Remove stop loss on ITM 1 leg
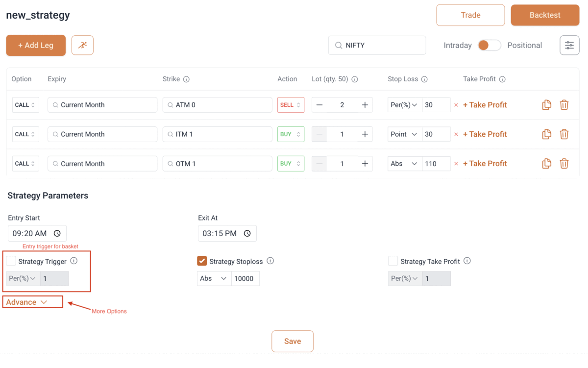 coord(456,134)
